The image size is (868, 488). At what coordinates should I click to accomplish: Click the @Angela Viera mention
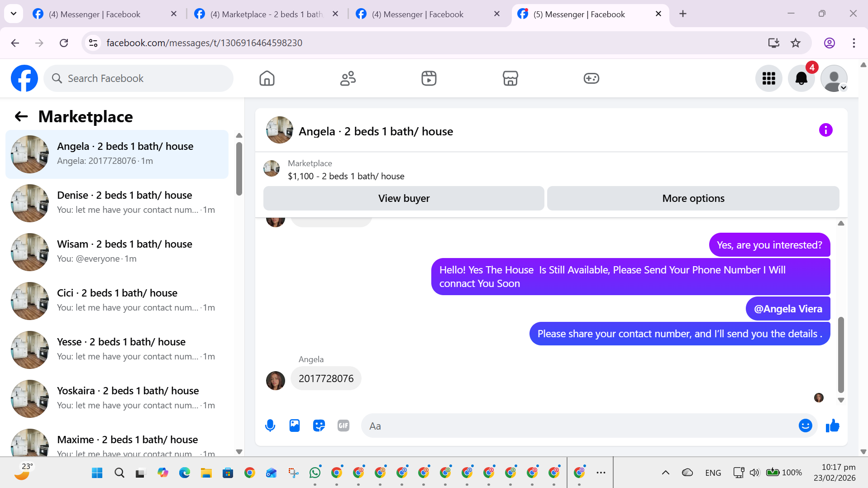[788, 309]
